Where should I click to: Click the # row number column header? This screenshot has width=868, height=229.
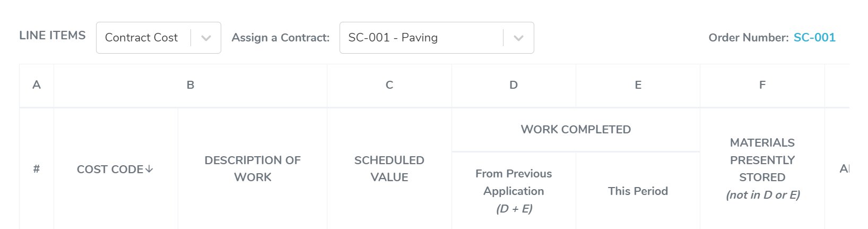(37, 169)
